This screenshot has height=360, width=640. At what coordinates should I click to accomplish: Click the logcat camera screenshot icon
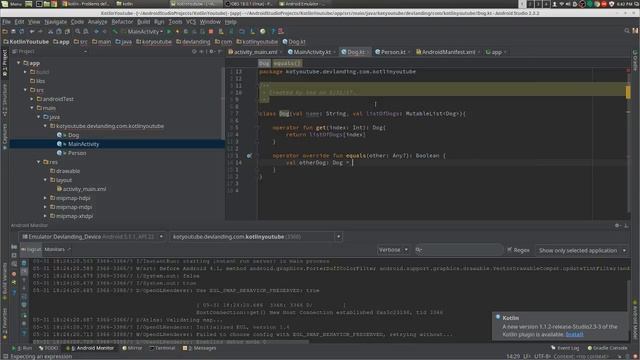pos(14,247)
